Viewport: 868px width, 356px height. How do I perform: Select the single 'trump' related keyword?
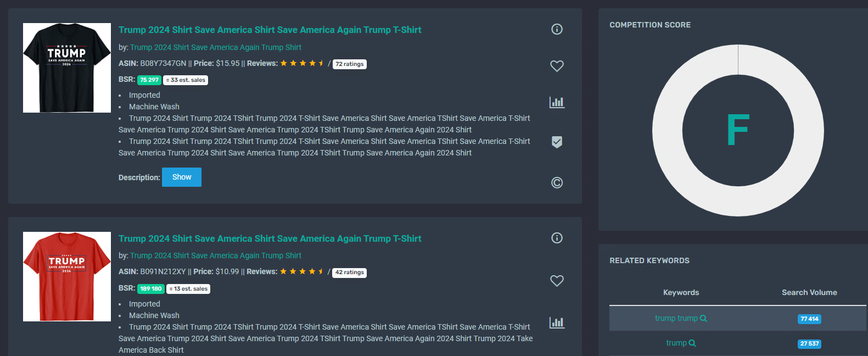[x=676, y=343]
